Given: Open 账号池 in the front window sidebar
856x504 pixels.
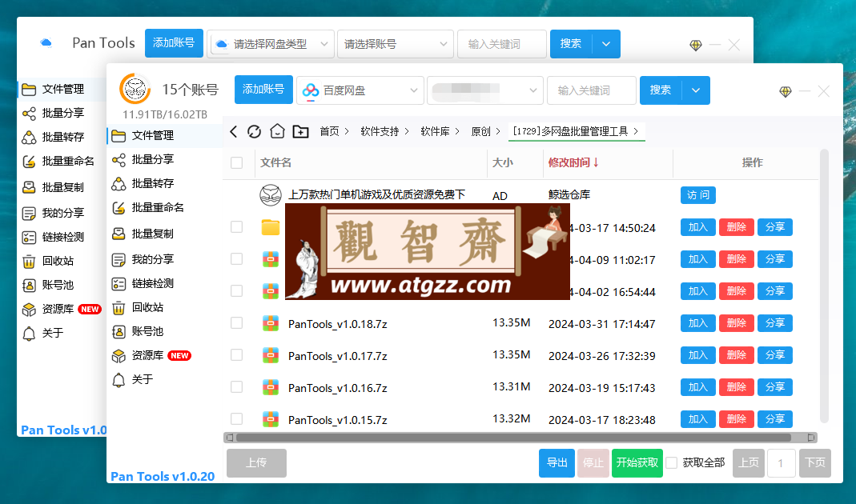Looking at the screenshot, I should [x=147, y=331].
